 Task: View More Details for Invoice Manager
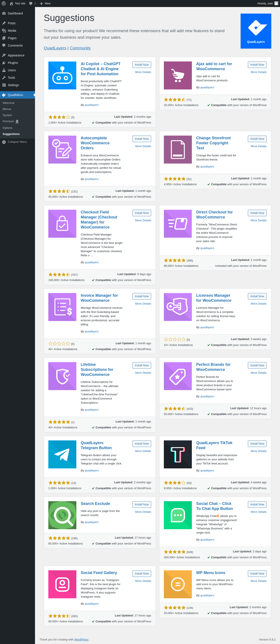pos(143,304)
